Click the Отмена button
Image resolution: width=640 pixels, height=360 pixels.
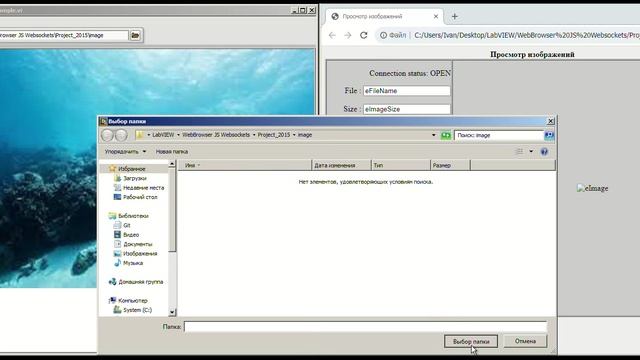[x=525, y=341]
